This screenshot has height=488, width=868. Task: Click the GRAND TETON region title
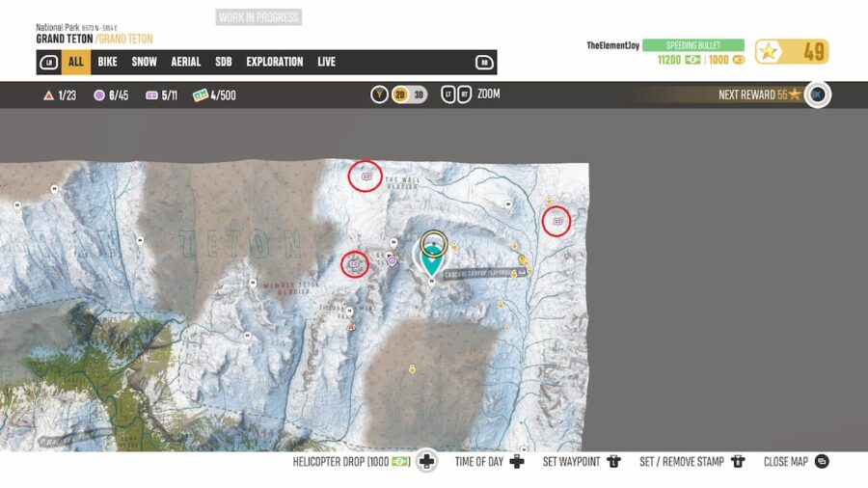[x=65, y=39]
